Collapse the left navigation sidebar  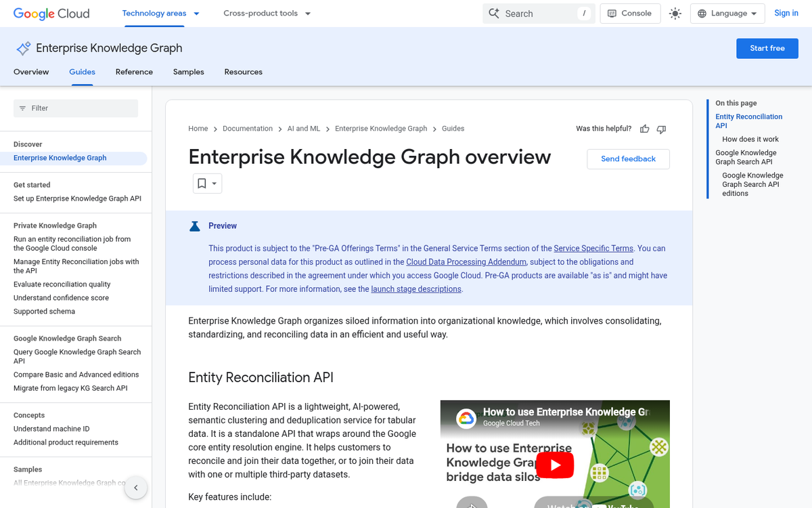[x=135, y=487]
